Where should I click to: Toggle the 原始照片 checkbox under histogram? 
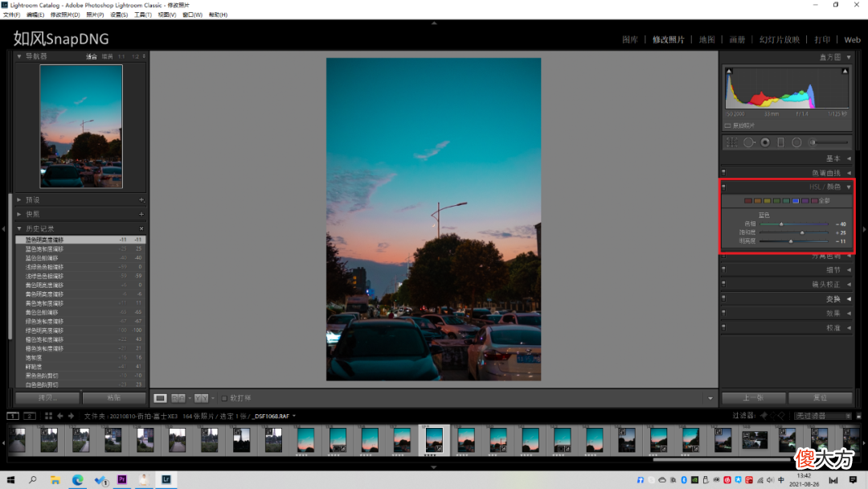727,125
